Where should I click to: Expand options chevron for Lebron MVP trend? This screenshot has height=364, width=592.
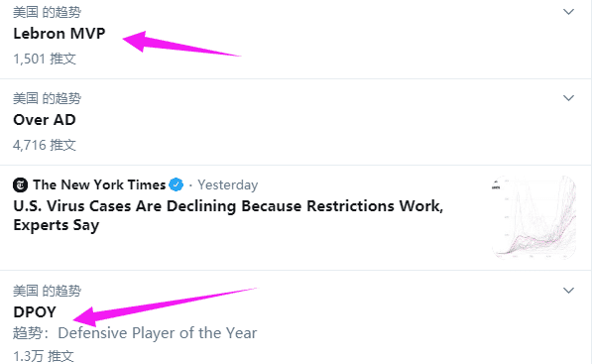568,12
